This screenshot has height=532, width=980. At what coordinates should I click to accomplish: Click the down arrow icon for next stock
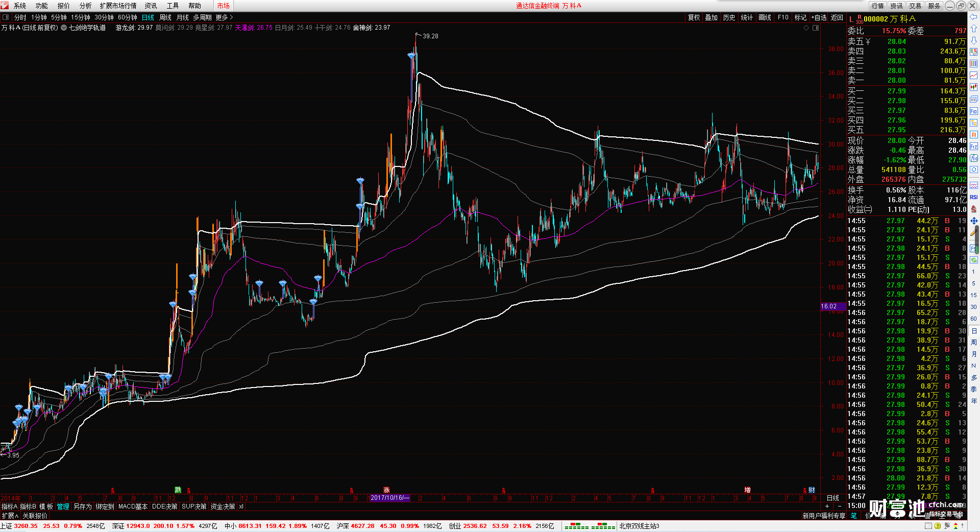point(973,40)
